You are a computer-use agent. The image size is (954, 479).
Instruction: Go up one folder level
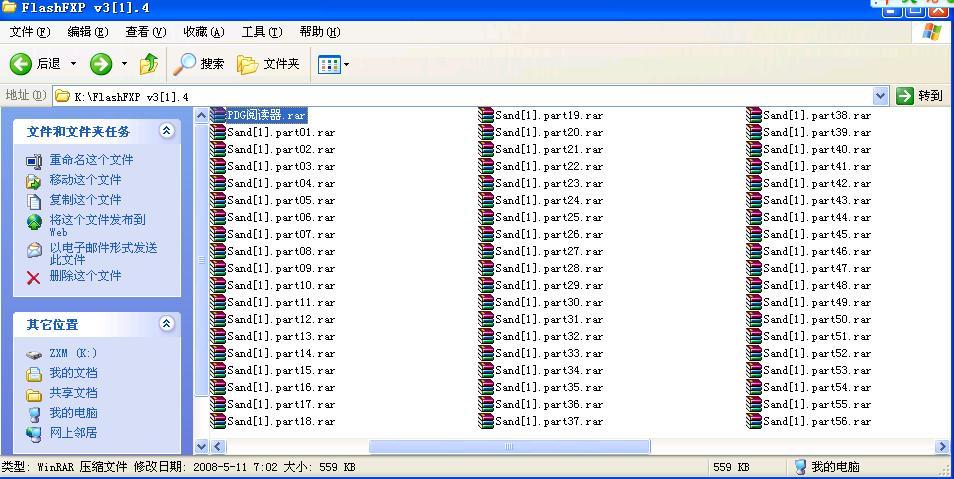pyautogui.click(x=149, y=64)
